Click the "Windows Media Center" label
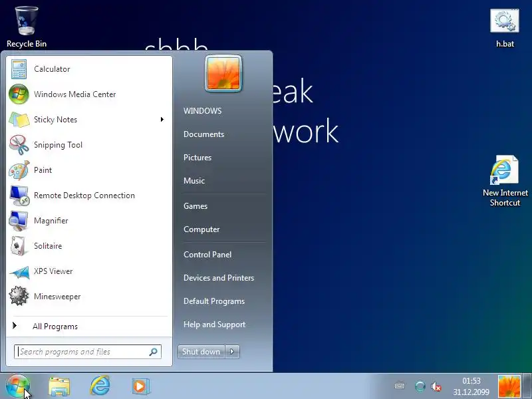 74,94
